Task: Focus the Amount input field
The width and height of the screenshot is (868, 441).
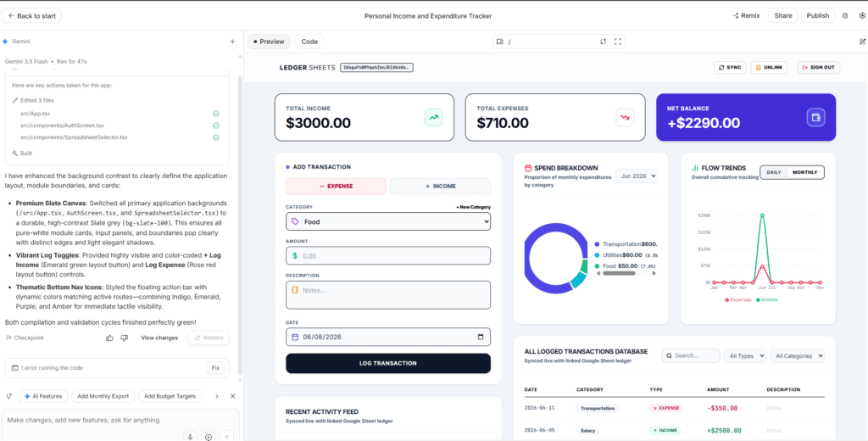Action: pyautogui.click(x=388, y=256)
